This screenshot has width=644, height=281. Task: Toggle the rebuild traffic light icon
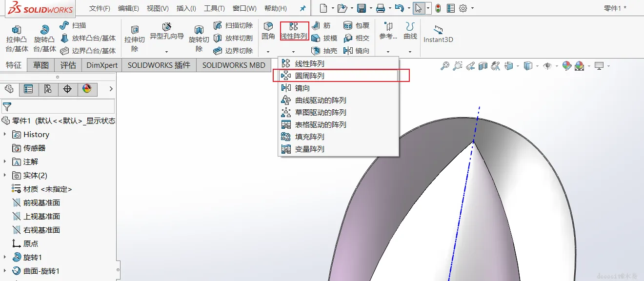click(x=438, y=8)
